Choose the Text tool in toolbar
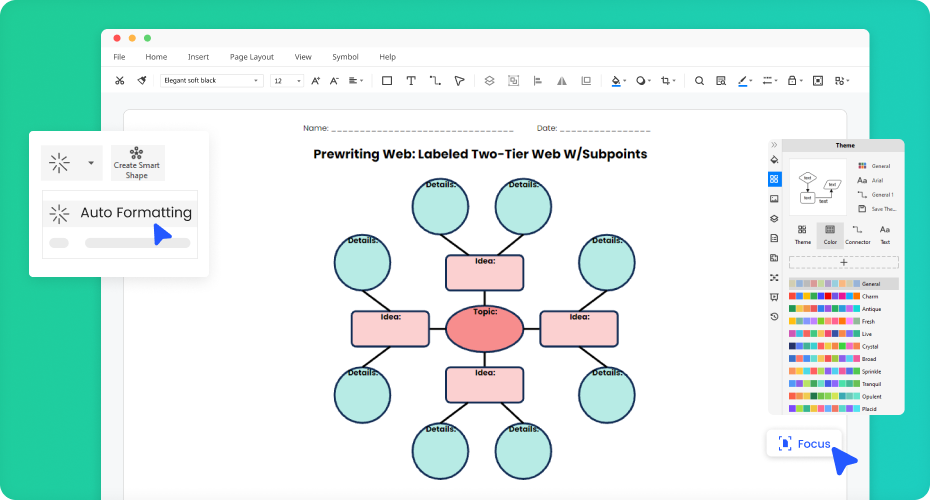Image resolution: width=930 pixels, height=500 pixels. [x=411, y=81]
